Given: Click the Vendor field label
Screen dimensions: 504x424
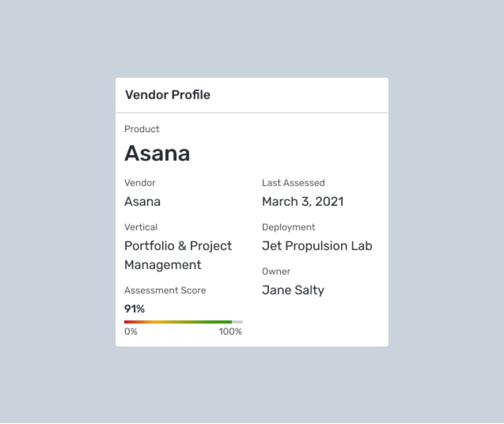Looking at the screenshot, I should click(140, 183).
